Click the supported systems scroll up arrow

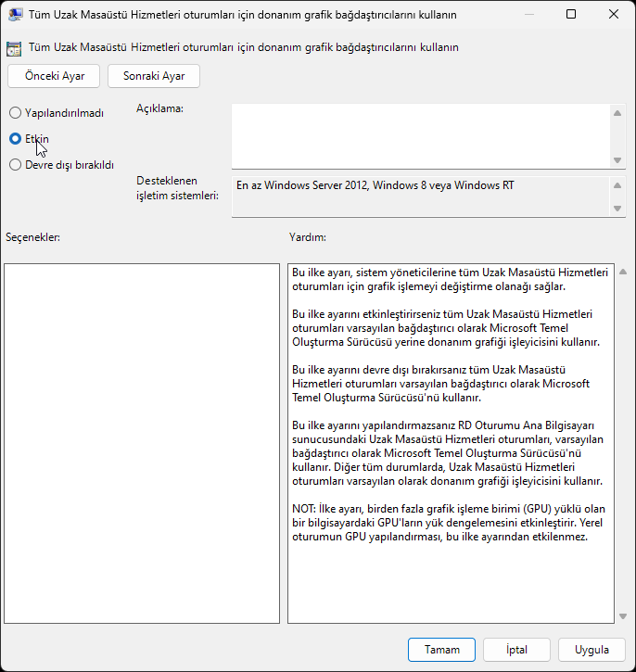(617, 185)
